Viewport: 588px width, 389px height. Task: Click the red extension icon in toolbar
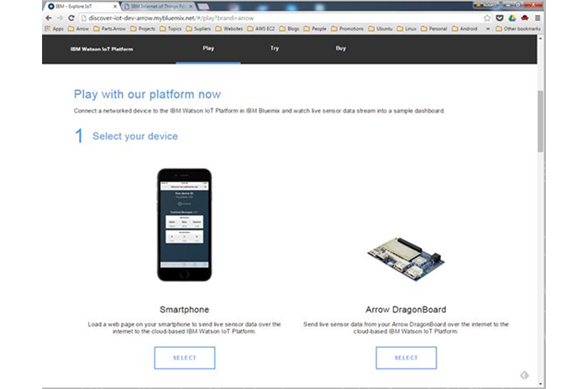click(x=525, y=18)
